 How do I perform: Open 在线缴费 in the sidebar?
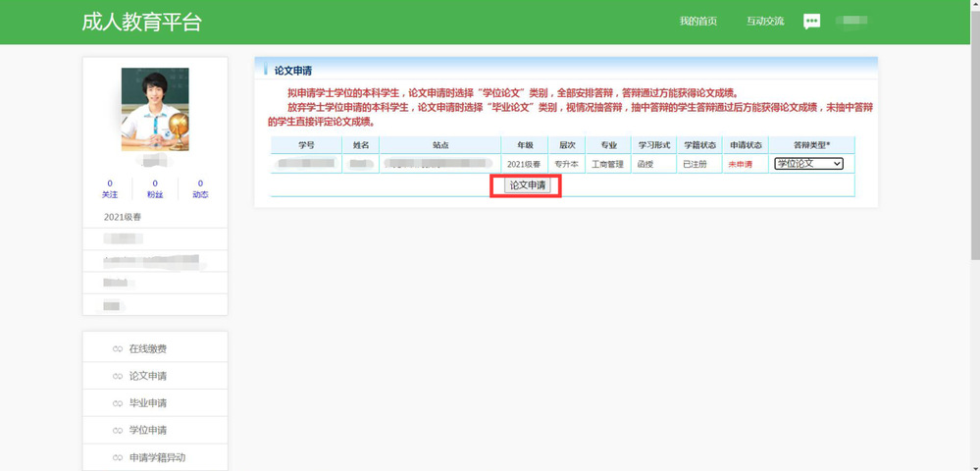[148, 349]
